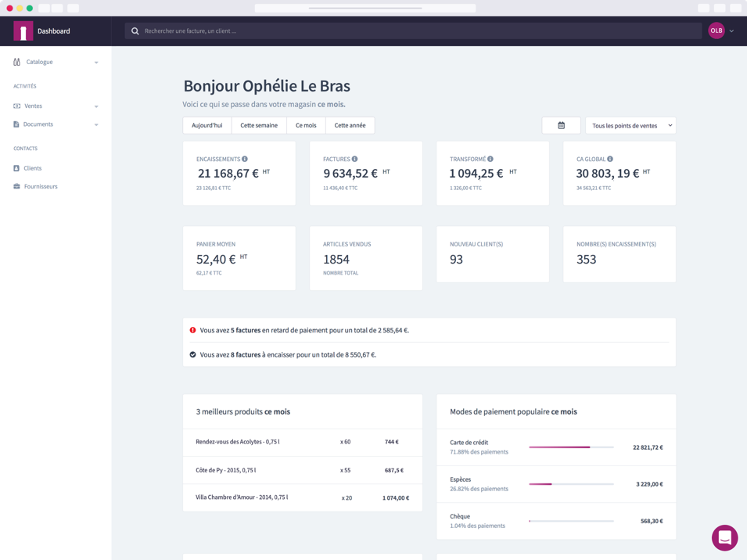Click info icon beside CA Global

tap(610, 159)
